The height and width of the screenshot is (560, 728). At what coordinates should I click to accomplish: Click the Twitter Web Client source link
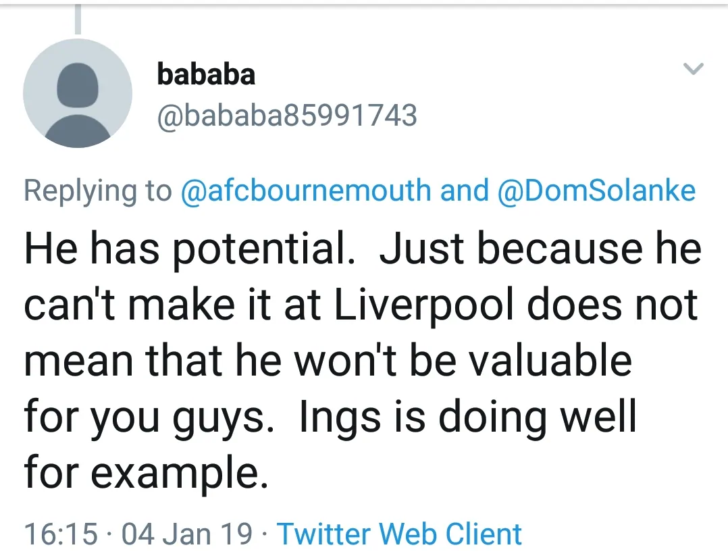[400, 534]
